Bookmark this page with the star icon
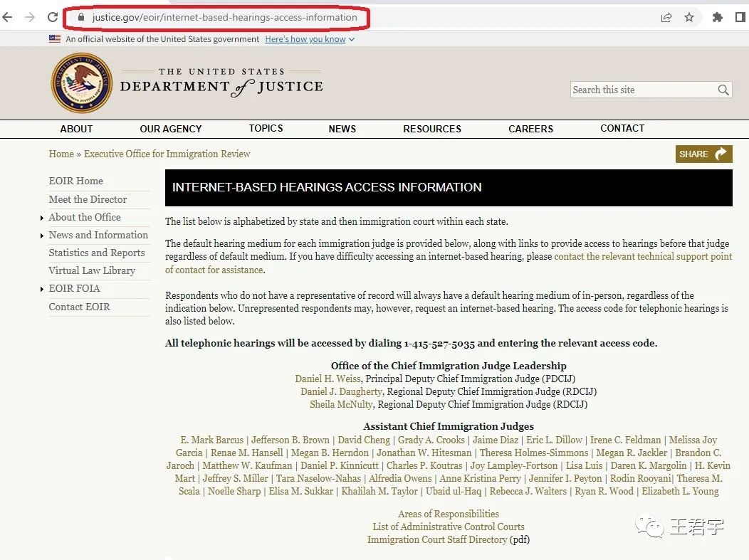 tap(688, 17)
